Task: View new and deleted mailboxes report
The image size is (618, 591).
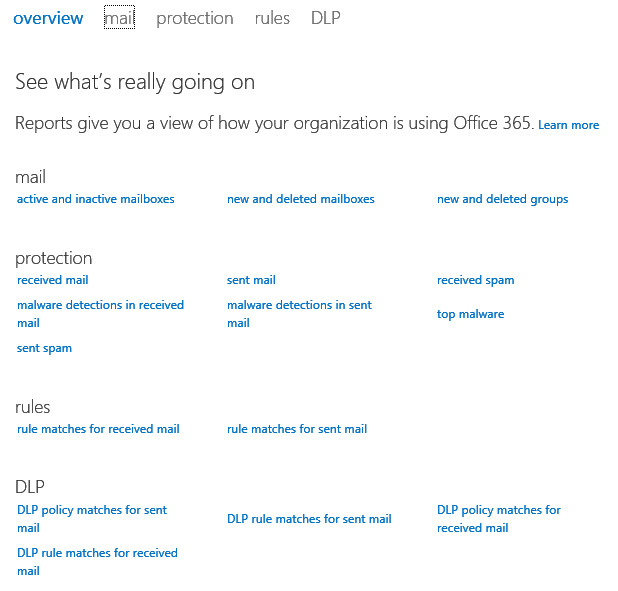Action: 301,199
